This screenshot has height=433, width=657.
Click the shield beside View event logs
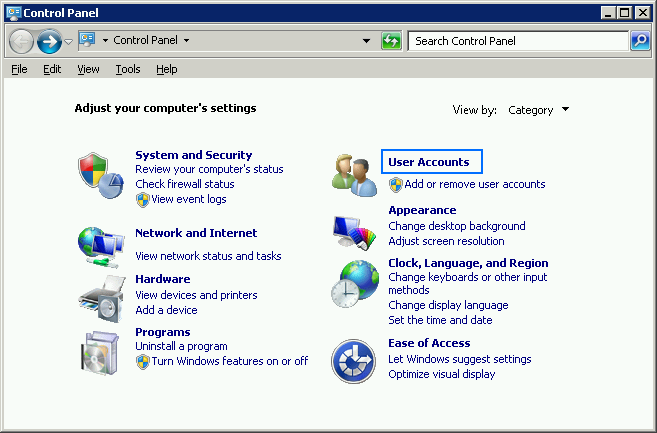pyautogui.click(x=143, y=200)
